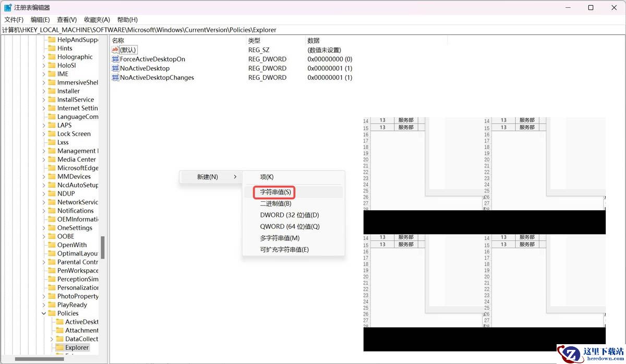Image resolution: width=626 pixels, height=364 pixels.
Task: Select the Explorer folder icon in tree
Action: click(59, 347)
